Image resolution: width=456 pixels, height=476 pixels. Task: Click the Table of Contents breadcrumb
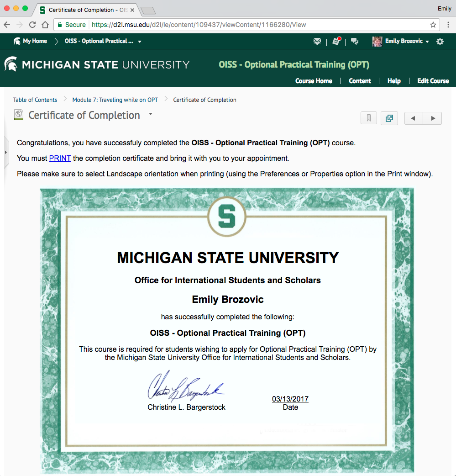pyautogui.click(x=35, y=100)
